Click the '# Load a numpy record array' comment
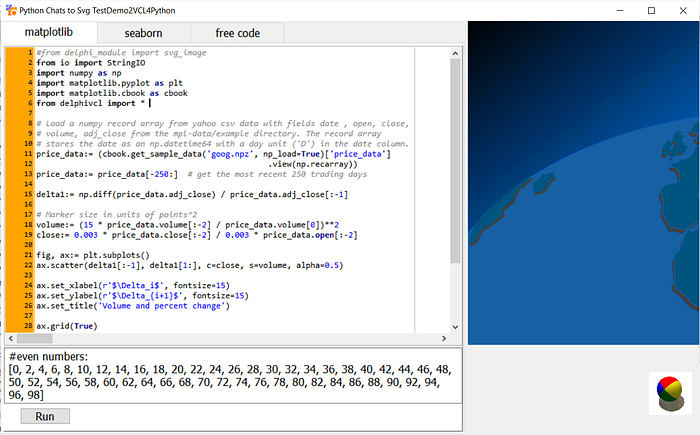 pos(222,124)
